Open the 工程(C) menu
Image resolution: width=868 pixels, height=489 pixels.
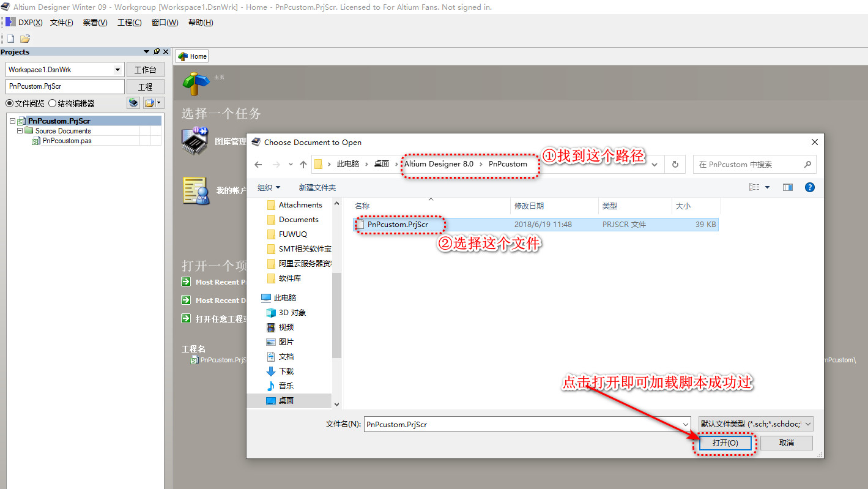(129, 23)
